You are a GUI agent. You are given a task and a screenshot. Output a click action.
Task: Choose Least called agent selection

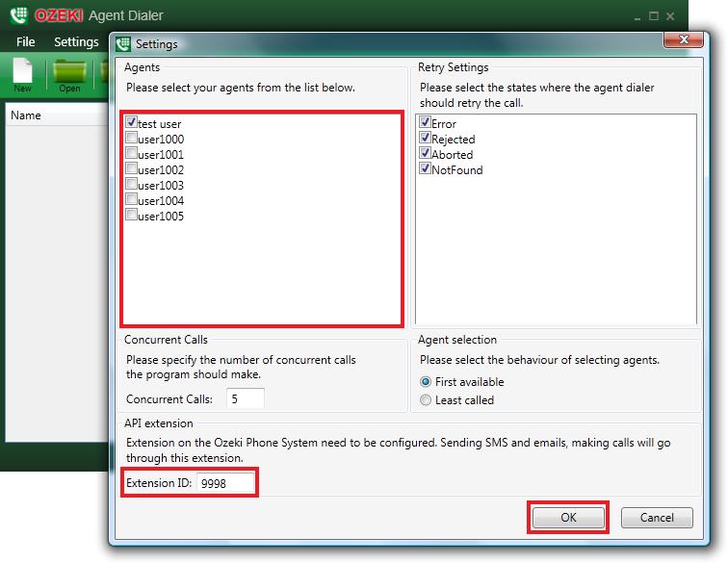point(426,399)
